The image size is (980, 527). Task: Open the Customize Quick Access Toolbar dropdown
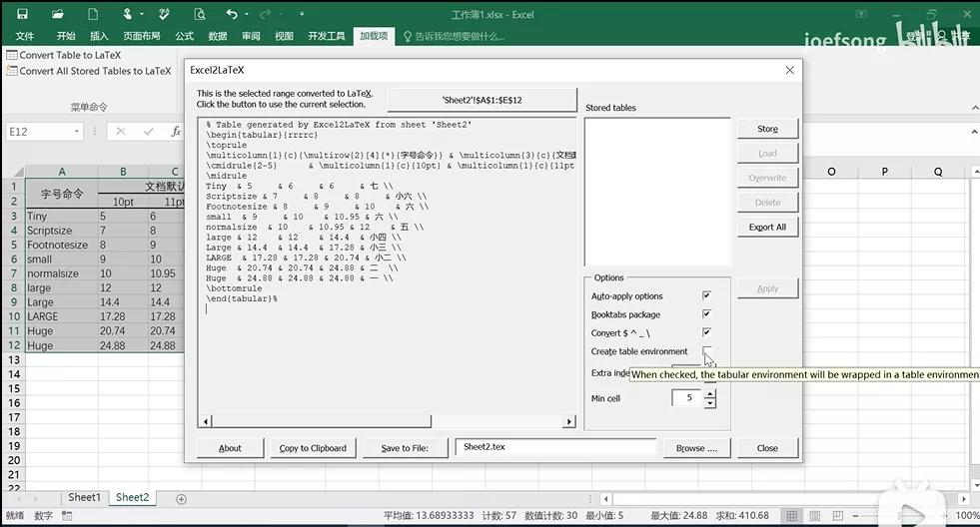302,14
